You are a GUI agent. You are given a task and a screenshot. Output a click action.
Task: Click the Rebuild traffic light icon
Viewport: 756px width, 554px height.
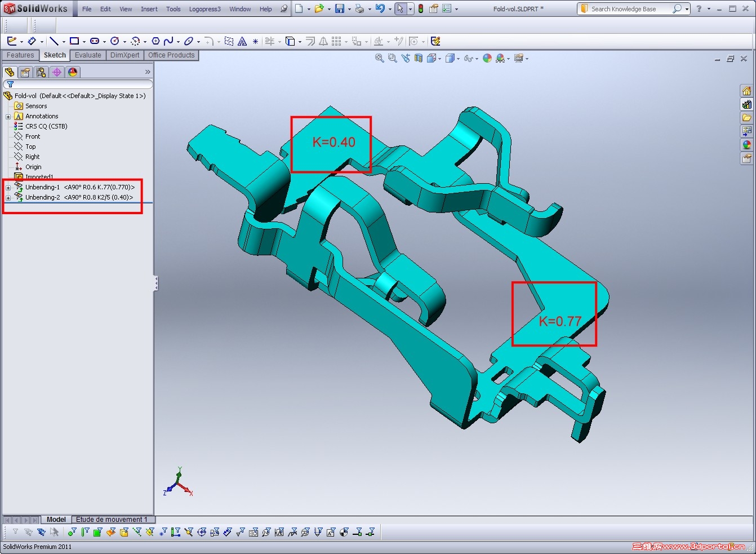tap(420, 8)
